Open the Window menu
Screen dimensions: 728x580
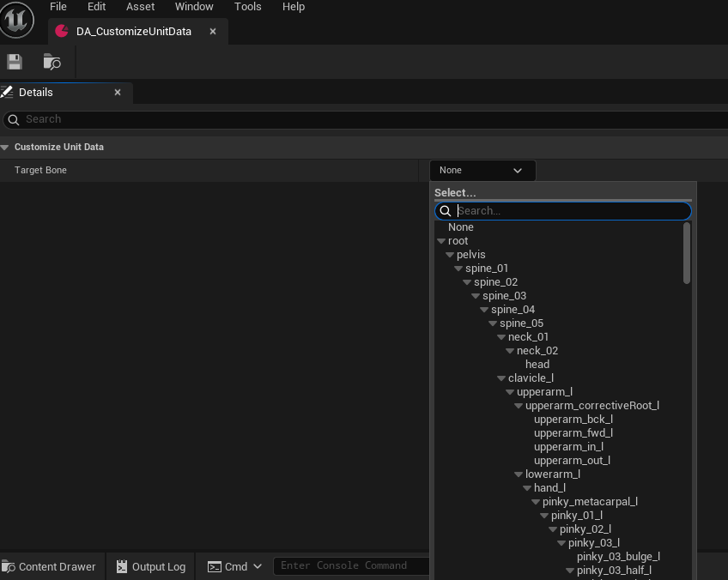click(x=194, y=7)
